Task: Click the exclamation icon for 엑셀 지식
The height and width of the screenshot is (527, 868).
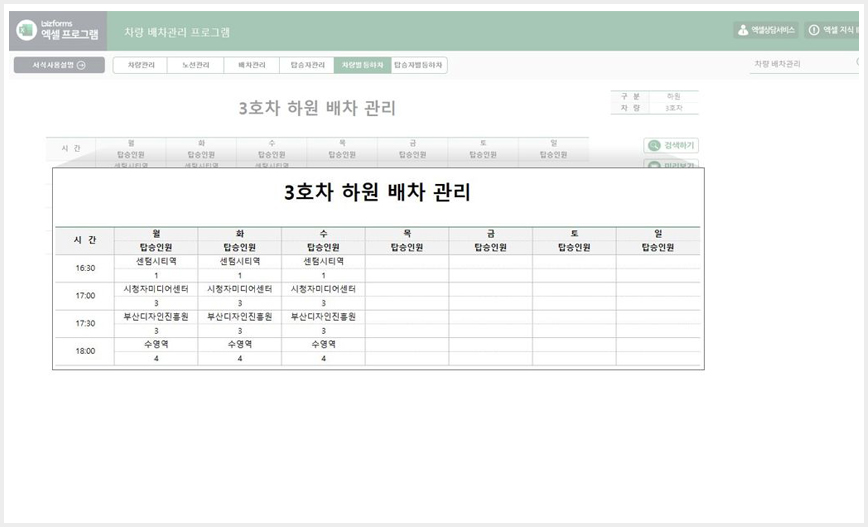Action: click(814, 30)
